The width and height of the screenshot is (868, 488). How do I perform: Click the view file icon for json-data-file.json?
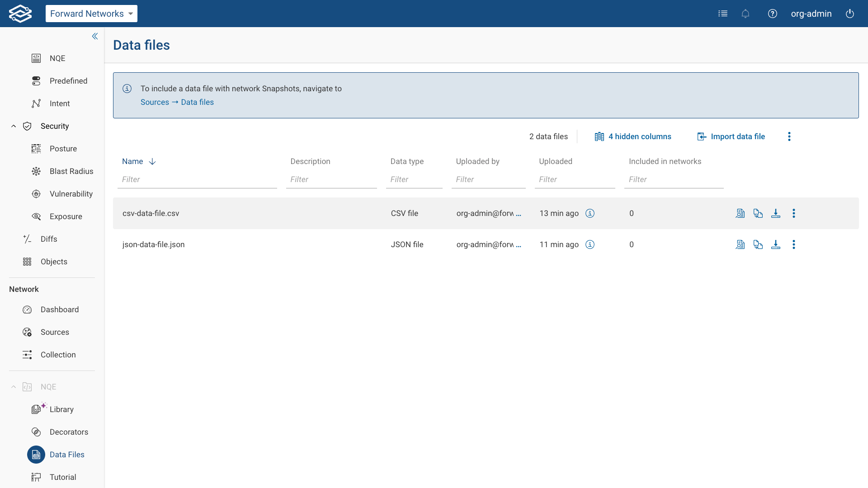pyautogui.click(x=740, y=244)
